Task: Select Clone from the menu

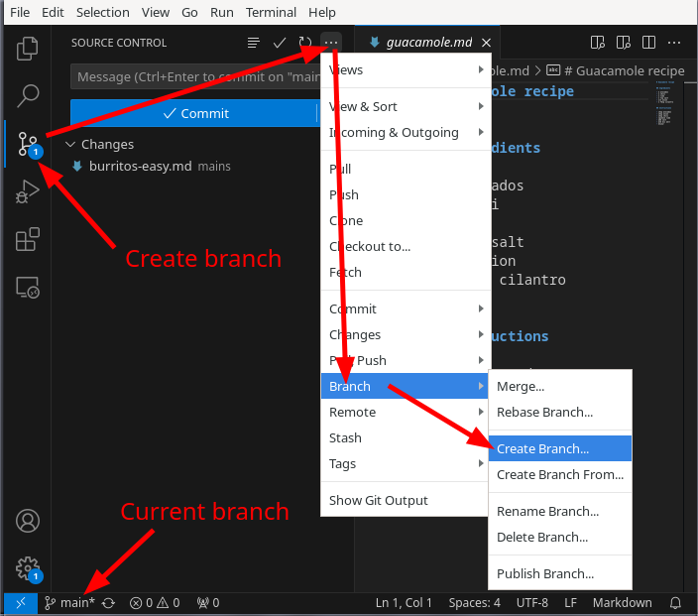Action: point(406,220)
